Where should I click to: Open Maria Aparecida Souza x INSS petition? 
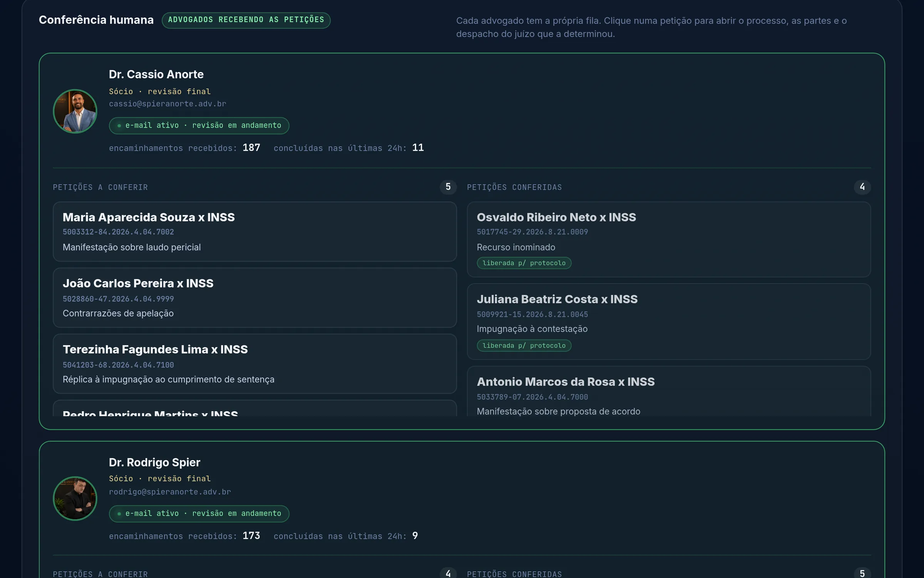[254, 232]
